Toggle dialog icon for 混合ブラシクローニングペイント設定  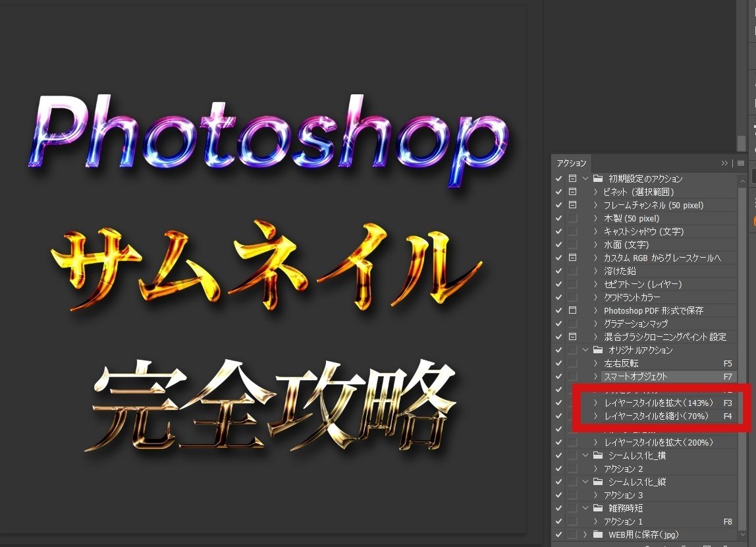click(x=572, y=337)
